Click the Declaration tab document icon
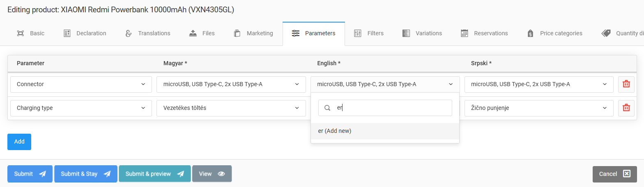The height and width of the screenshot is (187, 644). click(67, 33)
